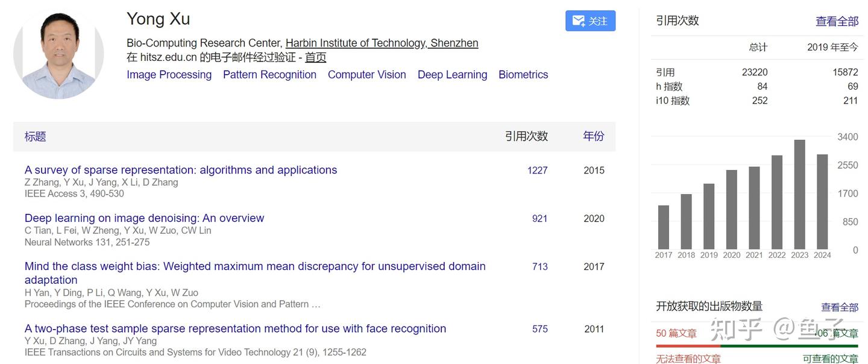Sort articles by title (标题) column
This screenshot has height=364, width=868.
[x=35, y=137]
